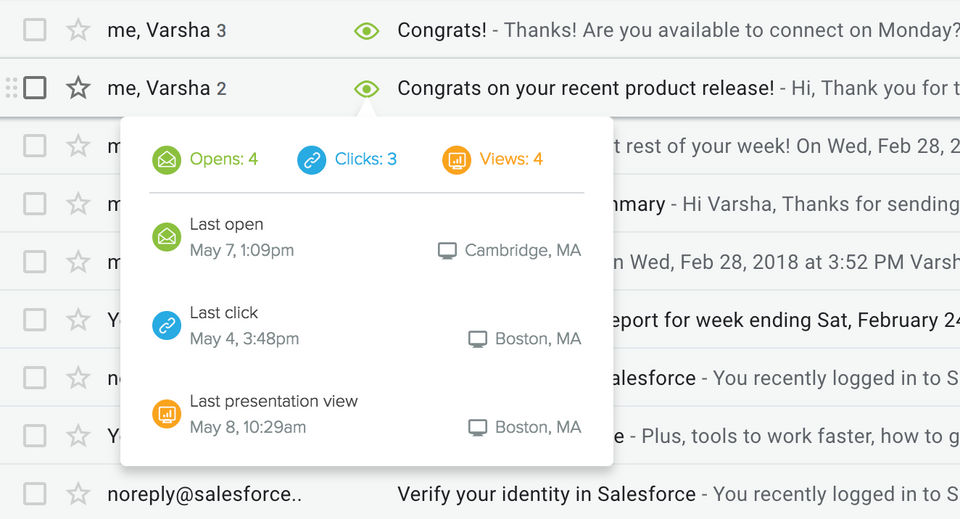
Task: Click the Last click link icon
Action: point(166,325)
